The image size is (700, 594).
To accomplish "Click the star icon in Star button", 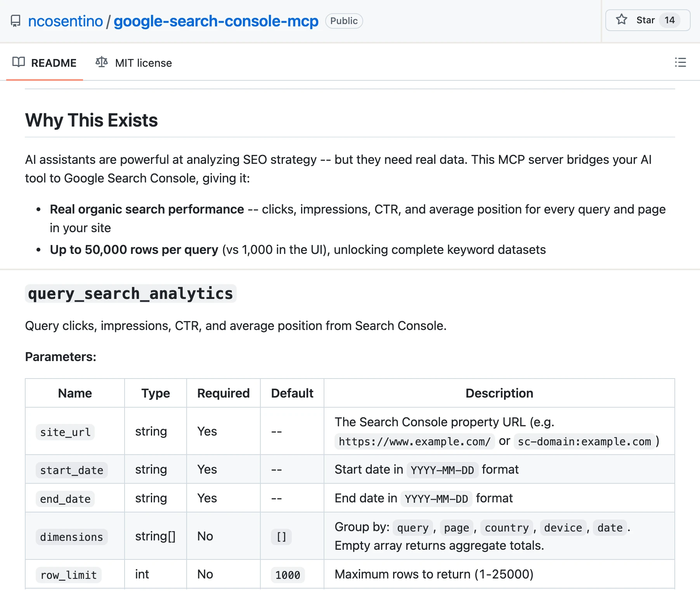I will 622,19.
